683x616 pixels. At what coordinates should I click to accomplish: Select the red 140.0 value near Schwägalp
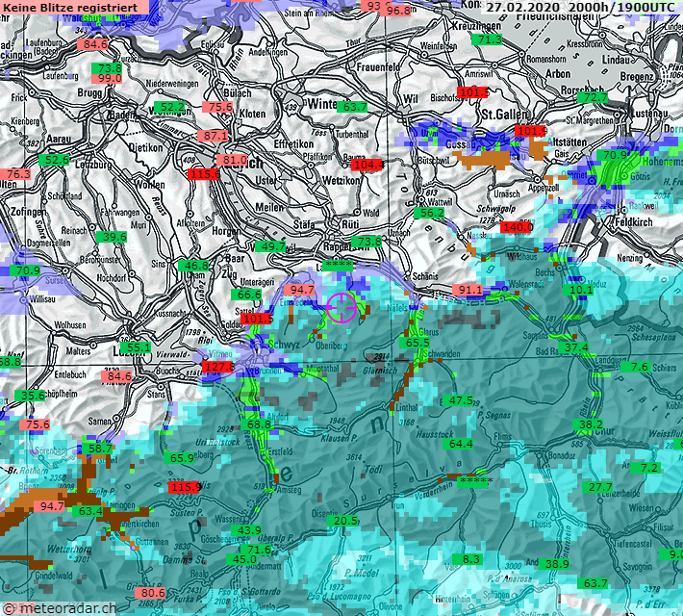point(517,227)
